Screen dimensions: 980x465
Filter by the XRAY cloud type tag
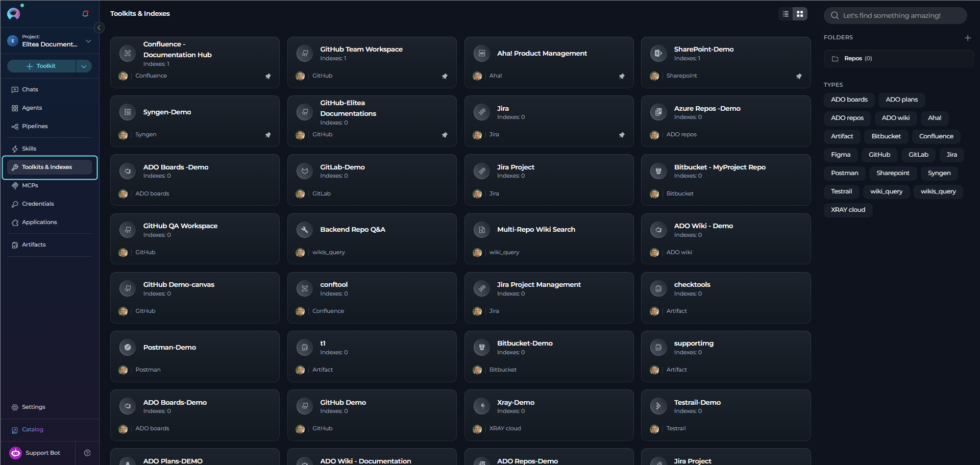[x=848, y=210]
